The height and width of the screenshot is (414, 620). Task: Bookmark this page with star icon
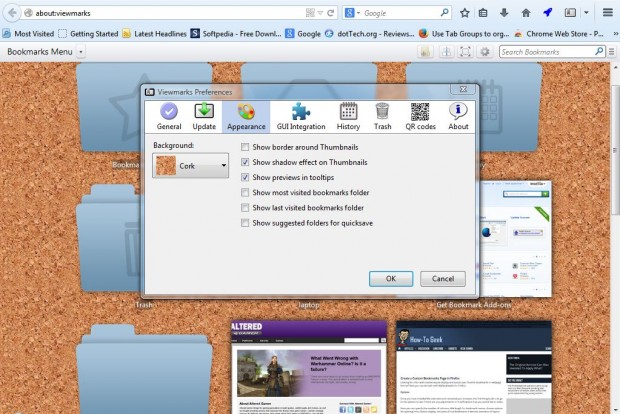tap(464, 13)
